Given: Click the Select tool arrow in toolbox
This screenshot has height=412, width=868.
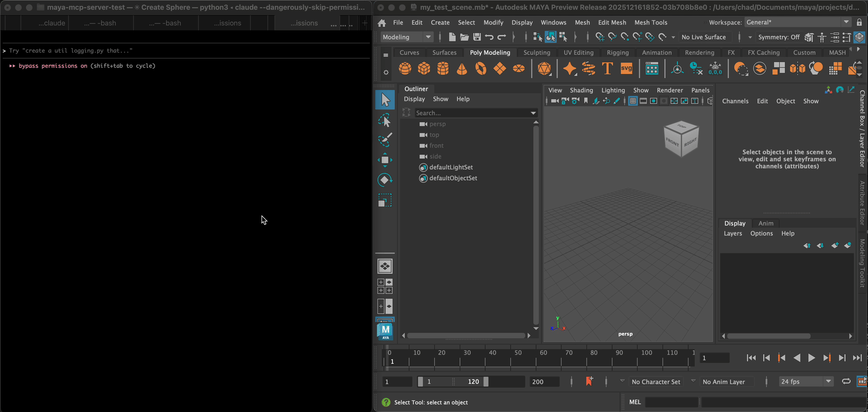Looking at the screenshot, I should coord(385,100).
